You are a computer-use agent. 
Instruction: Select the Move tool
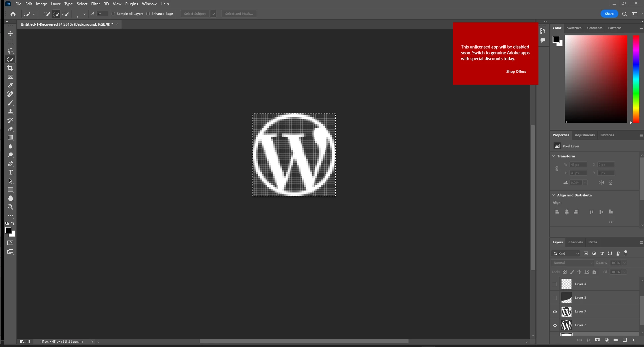pos(10,33)
